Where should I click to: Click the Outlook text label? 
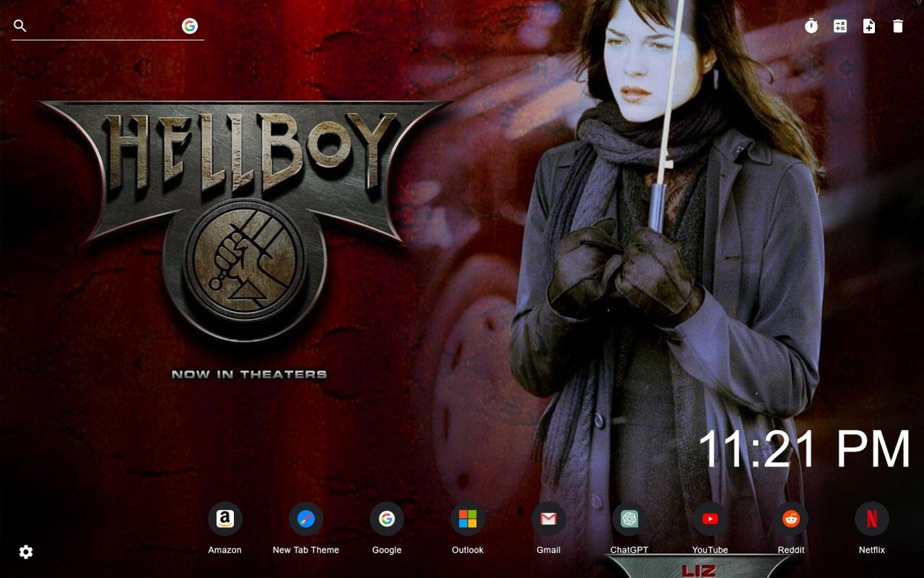click(468, 550)
